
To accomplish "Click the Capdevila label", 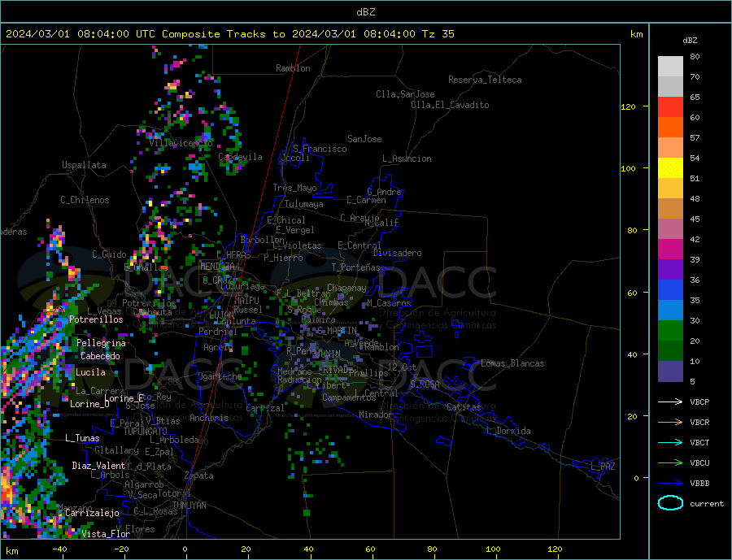I will (x=241, y=157).
